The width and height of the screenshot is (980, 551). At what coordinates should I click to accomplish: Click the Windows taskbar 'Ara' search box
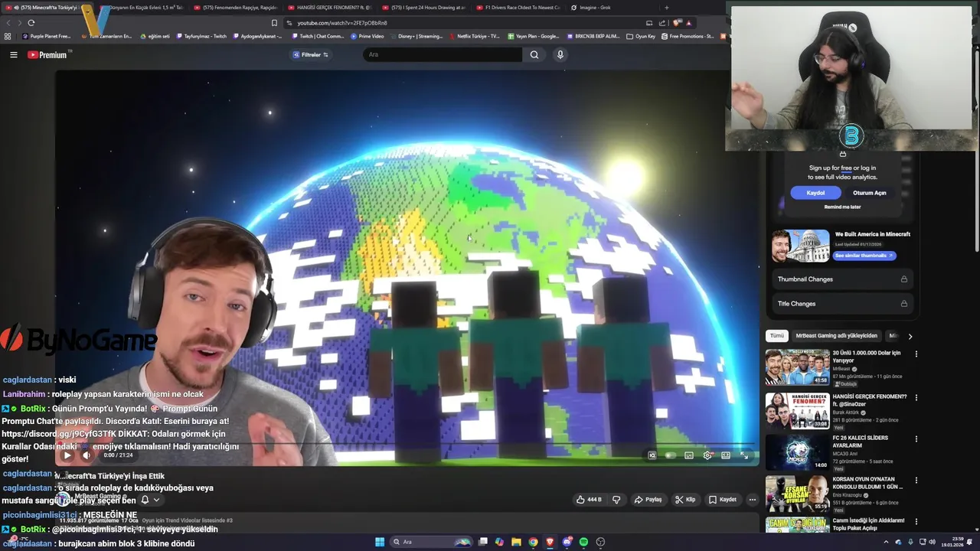(430, 542)
